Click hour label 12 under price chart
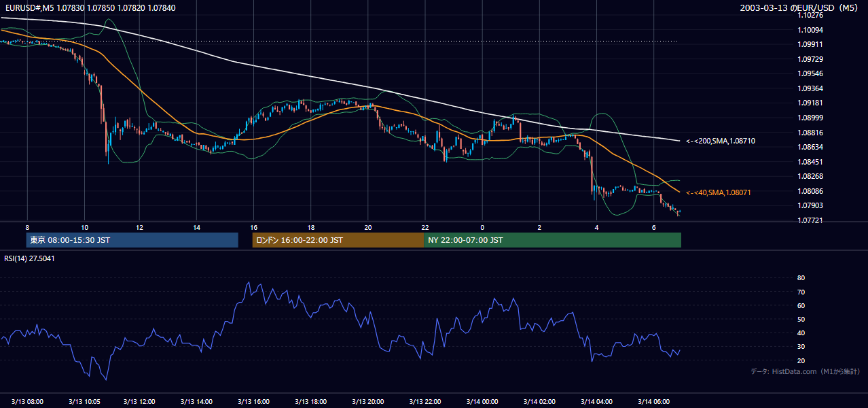This screenshot has height=408, width=868. click(139, 227)
